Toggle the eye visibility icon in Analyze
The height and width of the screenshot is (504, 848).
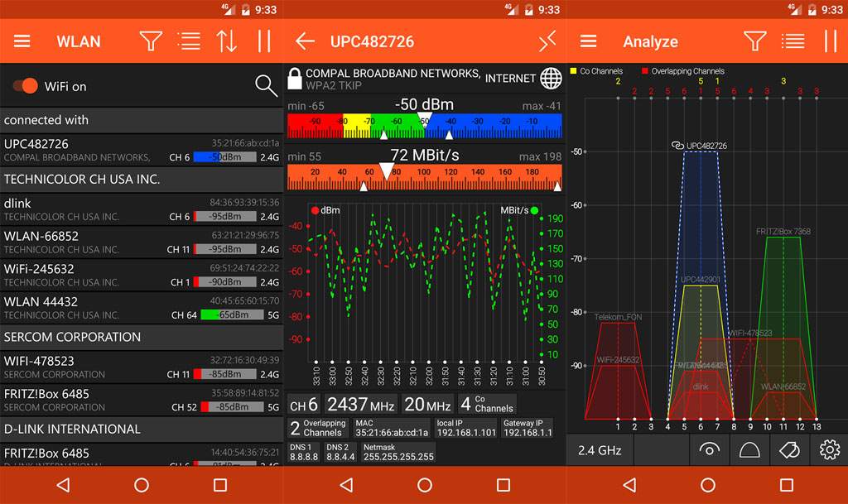[x=709, y=450]
